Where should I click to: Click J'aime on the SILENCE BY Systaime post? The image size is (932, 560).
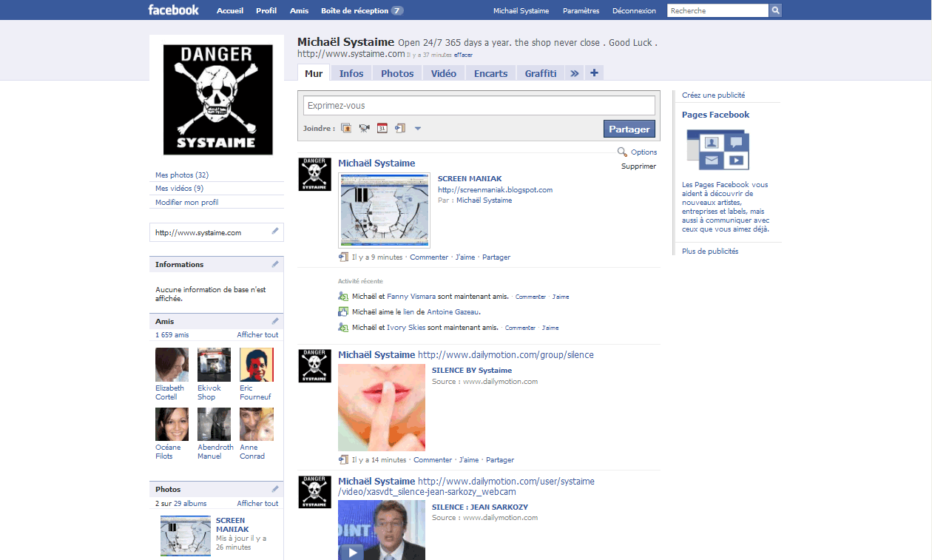(x=469, y=459)
